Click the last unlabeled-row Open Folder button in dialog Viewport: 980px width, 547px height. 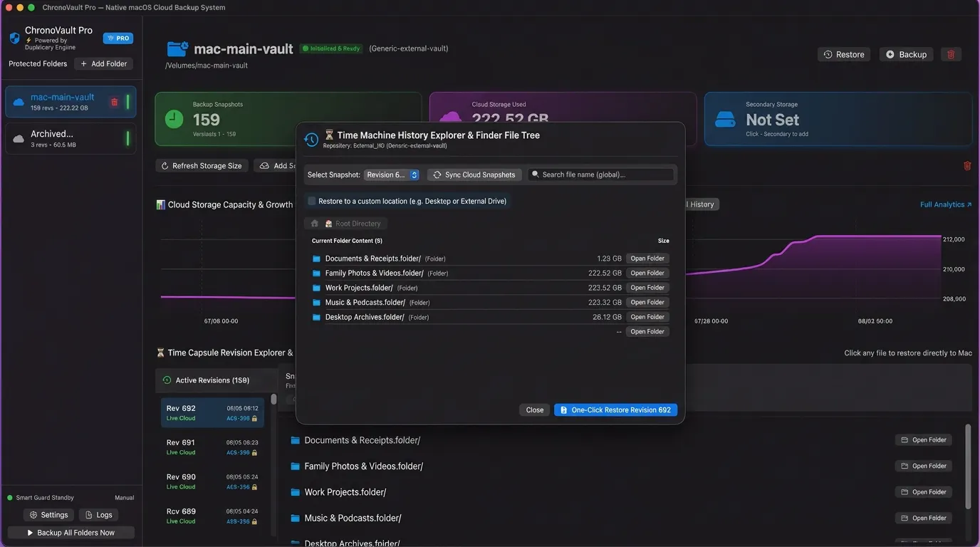(x=647, y=331)
